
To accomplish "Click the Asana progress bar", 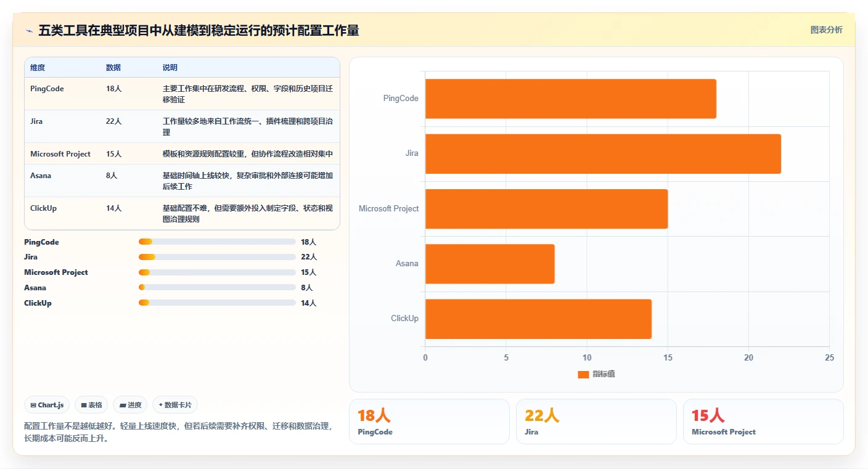I will coord(218,287).
